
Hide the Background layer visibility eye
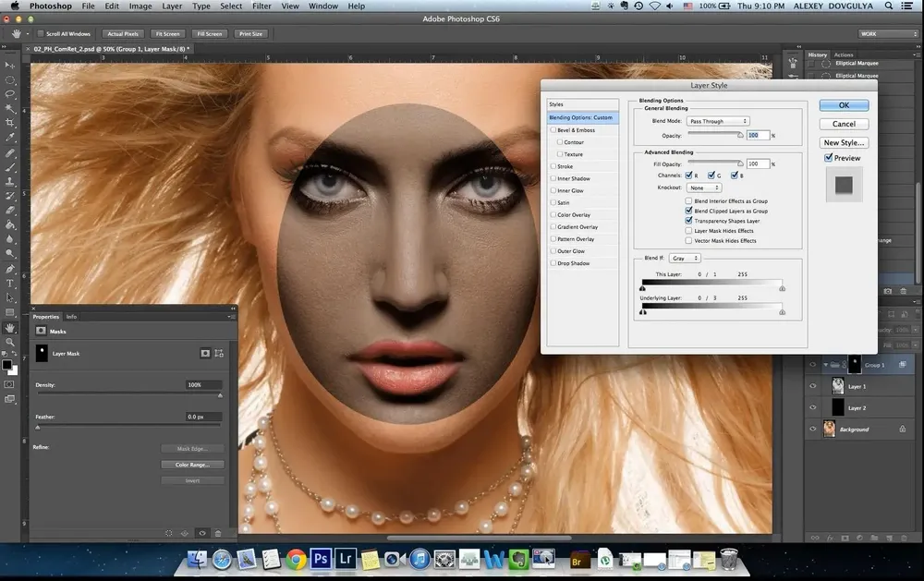(813, 430)
